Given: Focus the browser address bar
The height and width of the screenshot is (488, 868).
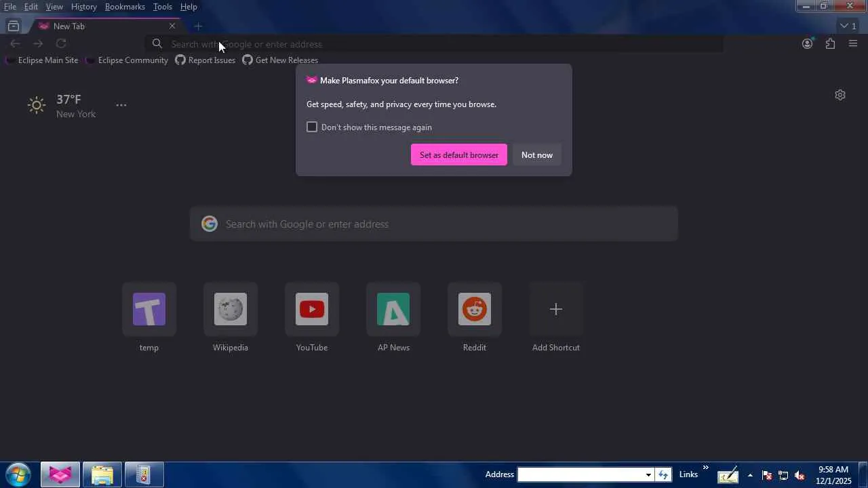Looking at the screenshot, I should pyautogui.click(x=434, y=44).
